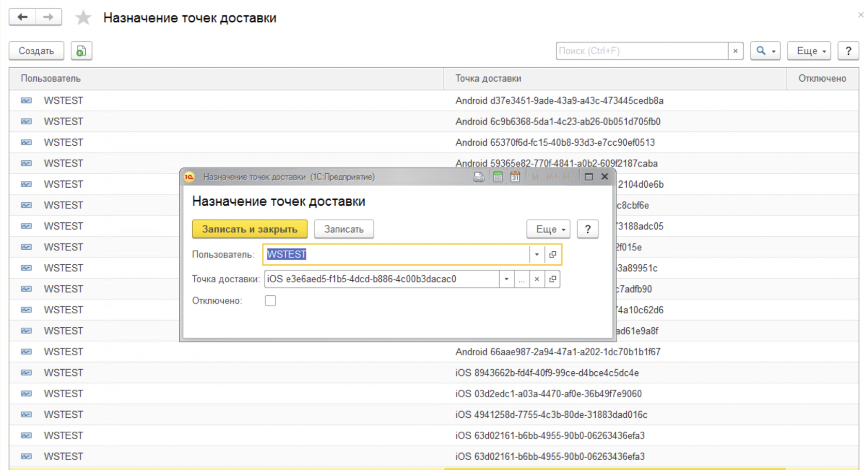Focus the Поиск (Ctrl+F) search field
The image size is (868, 470).
(x=642, y=51)
